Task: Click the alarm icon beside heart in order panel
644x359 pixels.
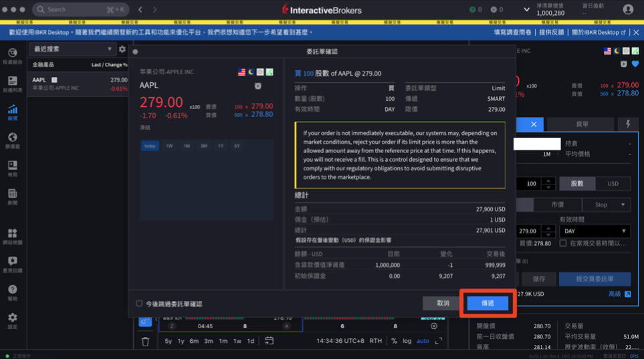Action: click(624, 64)
